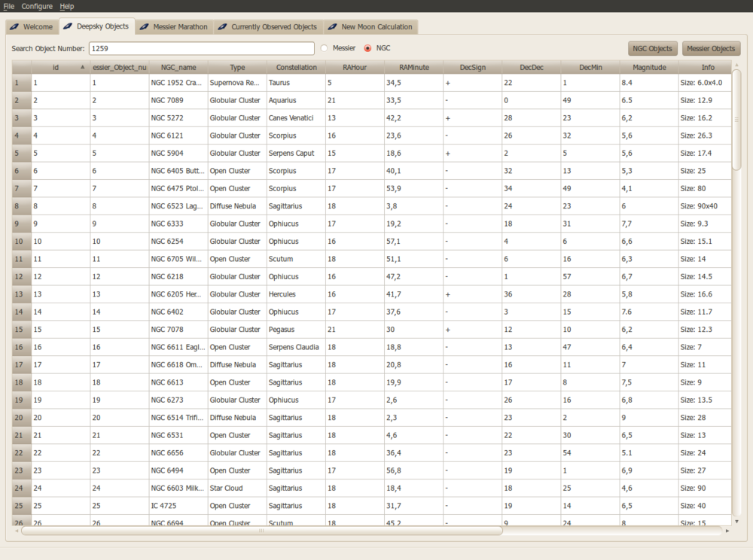Click the vertical scrollbar's down arrow

tap(737, 521)
